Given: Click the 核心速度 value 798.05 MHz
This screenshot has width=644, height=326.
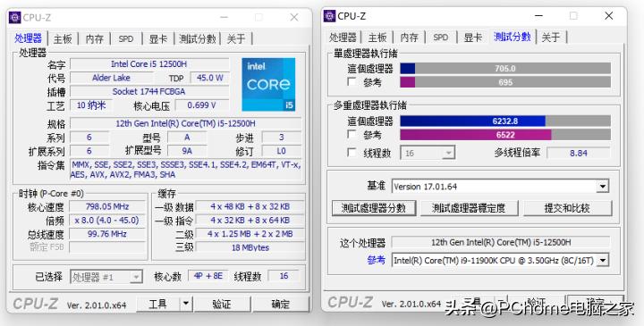Looking at the screenshot, I should pyautogui.click(x=107, y=206).
